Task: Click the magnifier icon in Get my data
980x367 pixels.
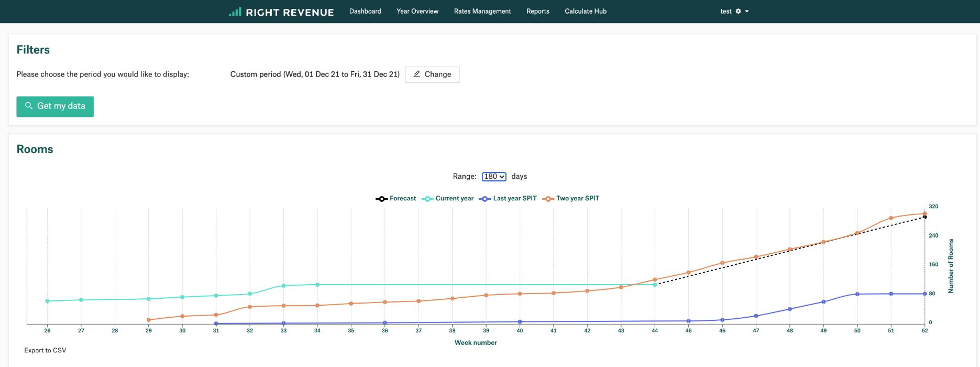Action: click(29, 106)
